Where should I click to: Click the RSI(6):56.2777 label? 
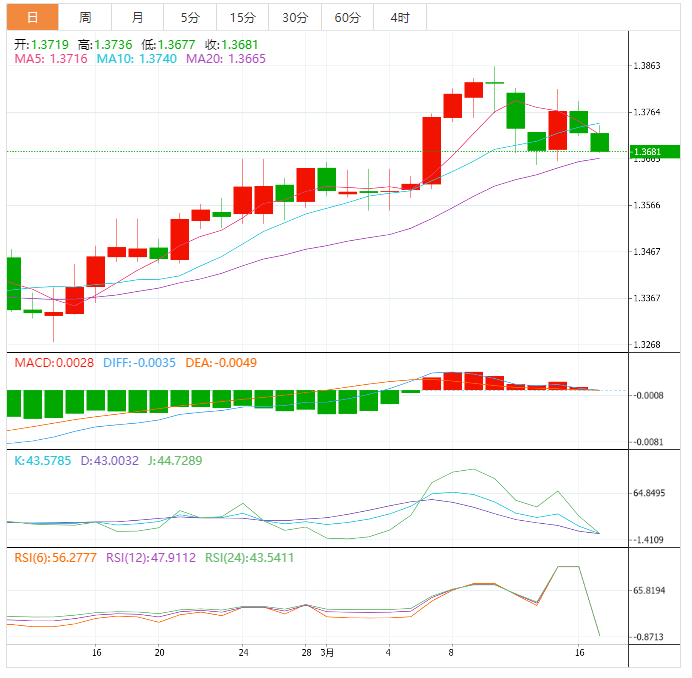point(56,558)
